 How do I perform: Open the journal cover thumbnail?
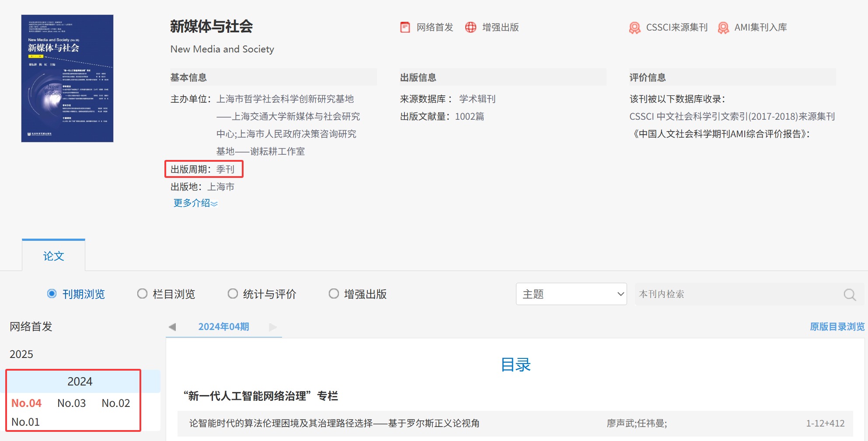[x=67, y=79]
